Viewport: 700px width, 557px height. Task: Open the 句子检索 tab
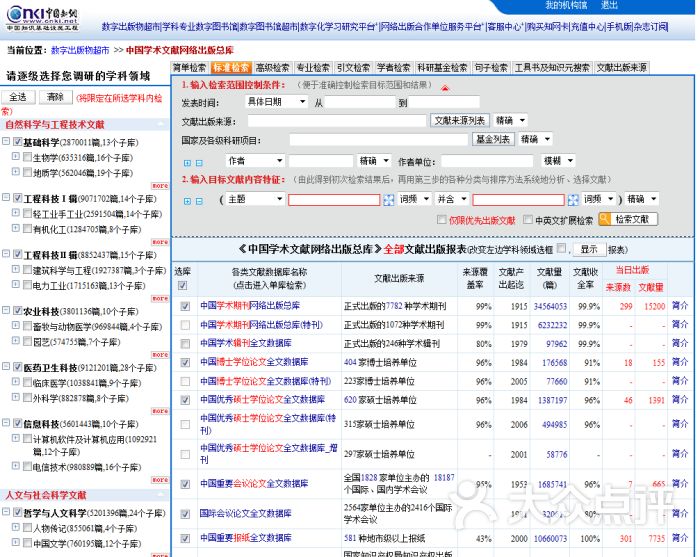491,67
